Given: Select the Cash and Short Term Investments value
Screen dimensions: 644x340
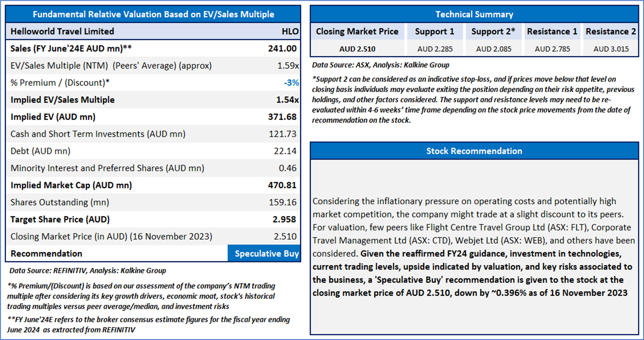Looking at the screenshot, I should click(283, 134).
